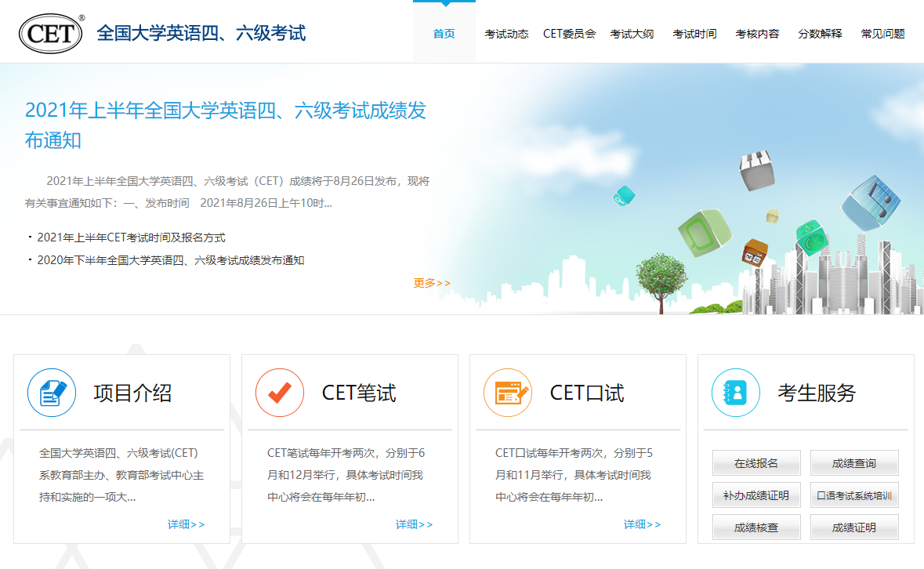The width and height of the screenshot is (924, 569).
Task: Click the 成绩核查 button
Action: click(756, 527)
